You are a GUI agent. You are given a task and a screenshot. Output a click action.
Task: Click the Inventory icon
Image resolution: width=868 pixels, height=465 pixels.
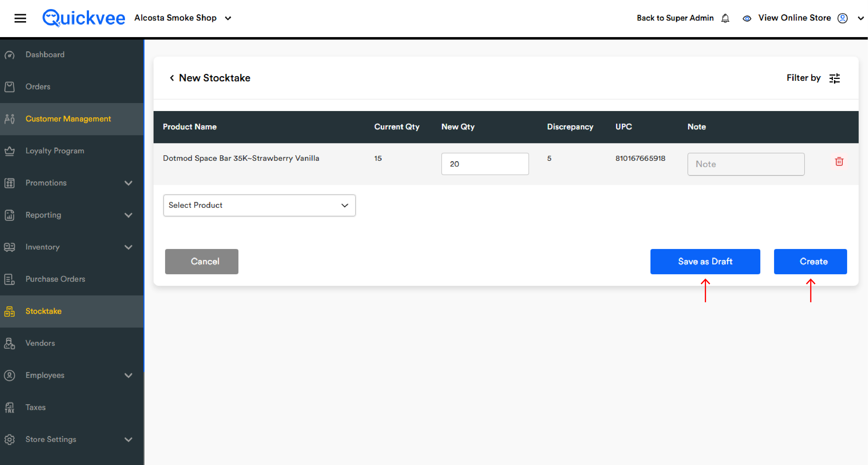[x=9, y=247]
